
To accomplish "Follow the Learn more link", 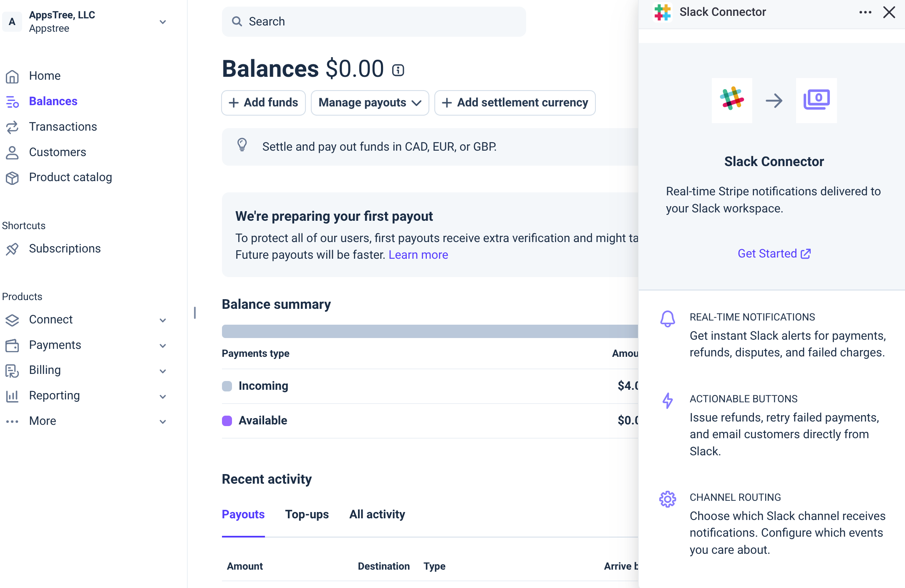I will (418, 255).
